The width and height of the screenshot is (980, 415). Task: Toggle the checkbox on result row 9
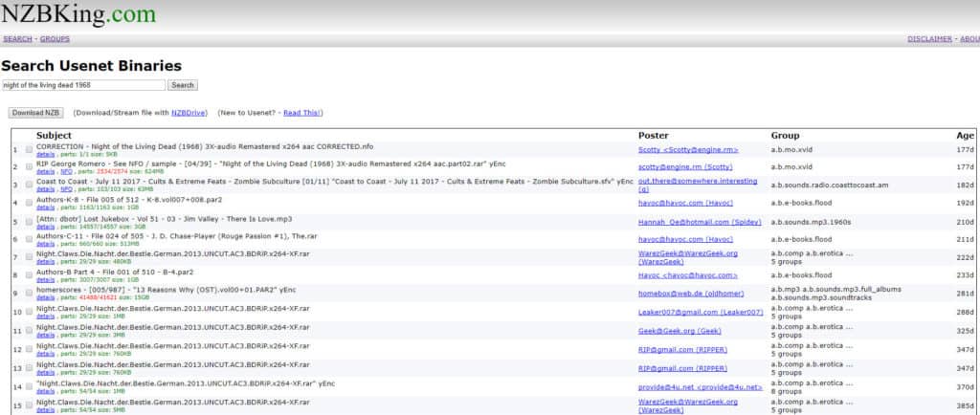[x=29, y=293]
